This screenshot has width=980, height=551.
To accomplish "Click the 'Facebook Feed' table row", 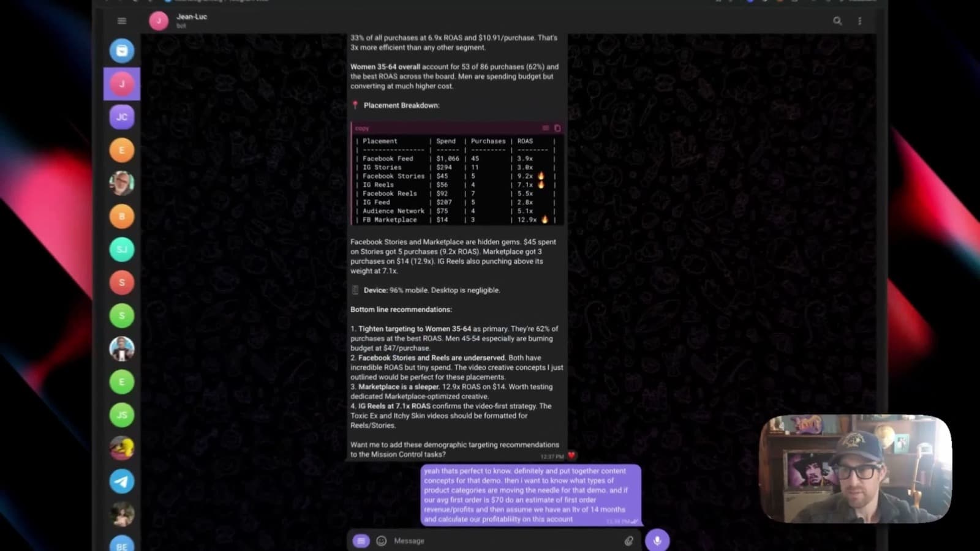I will coord(456,159).
